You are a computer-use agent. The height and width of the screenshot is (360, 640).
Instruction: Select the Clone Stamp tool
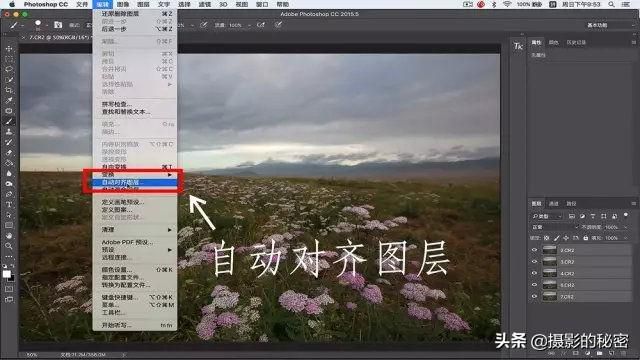point(9,132)
